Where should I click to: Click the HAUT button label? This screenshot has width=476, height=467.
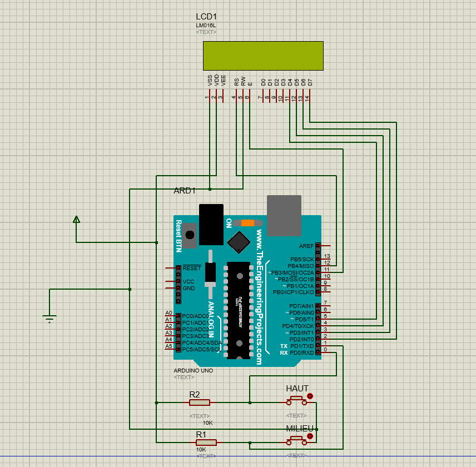[x=297, y=389]
